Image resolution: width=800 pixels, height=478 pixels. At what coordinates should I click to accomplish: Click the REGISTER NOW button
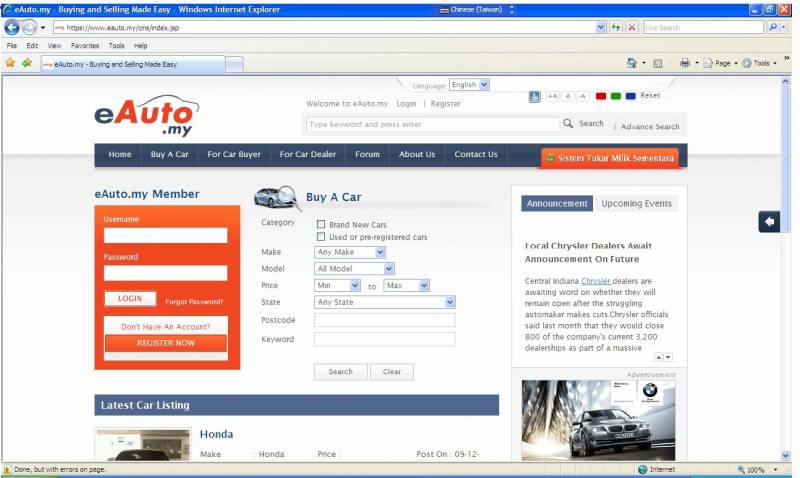[x=166, y=343]
